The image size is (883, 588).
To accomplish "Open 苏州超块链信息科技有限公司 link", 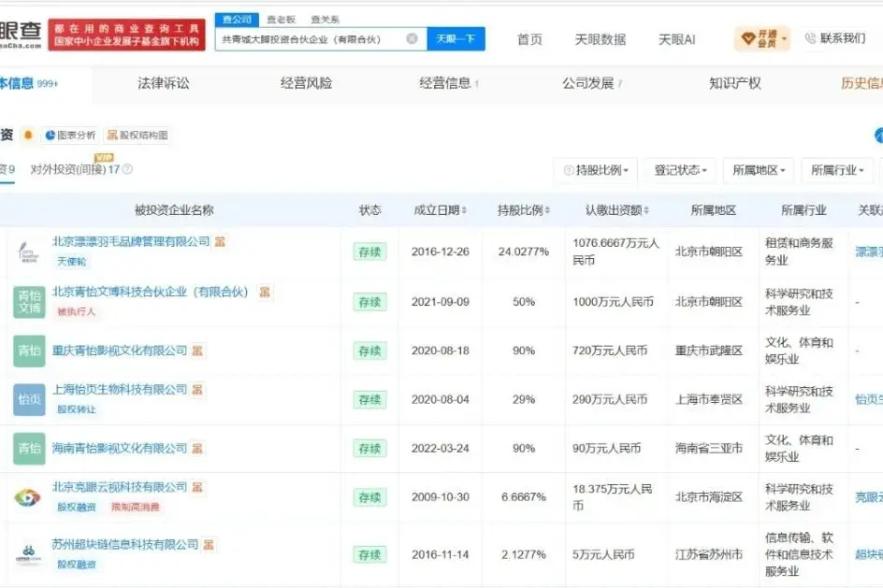I will tap(125, 544).
